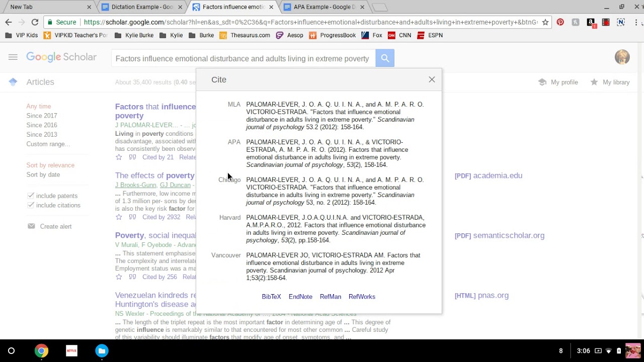Open the ESPN bookmark
644x362 pixels.
[430, 35]
